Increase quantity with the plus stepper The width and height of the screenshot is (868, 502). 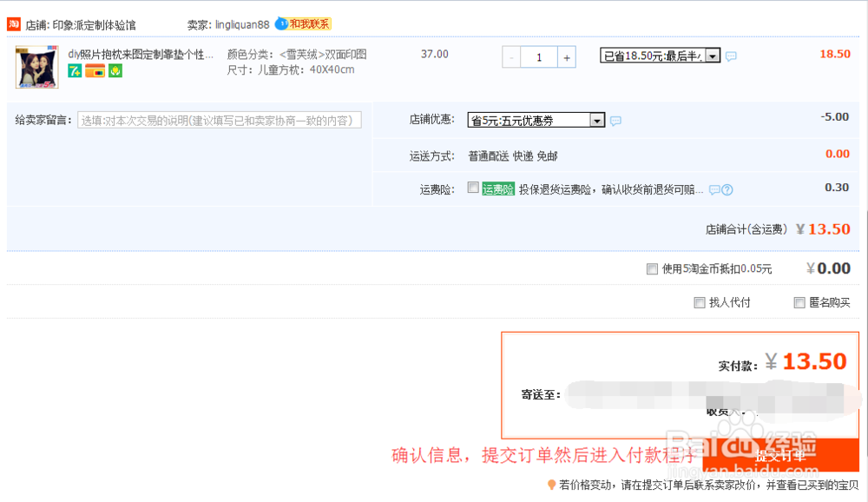click(x=566, y=56)
